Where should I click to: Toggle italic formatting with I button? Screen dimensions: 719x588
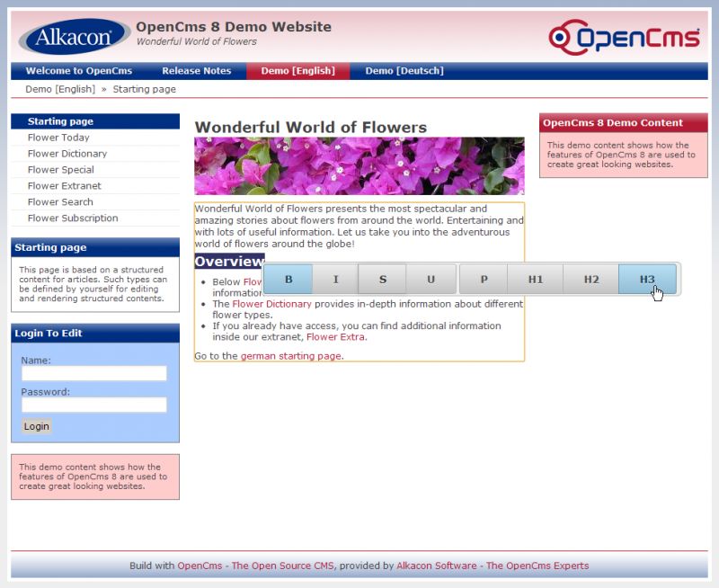click(x=335, y=279)
